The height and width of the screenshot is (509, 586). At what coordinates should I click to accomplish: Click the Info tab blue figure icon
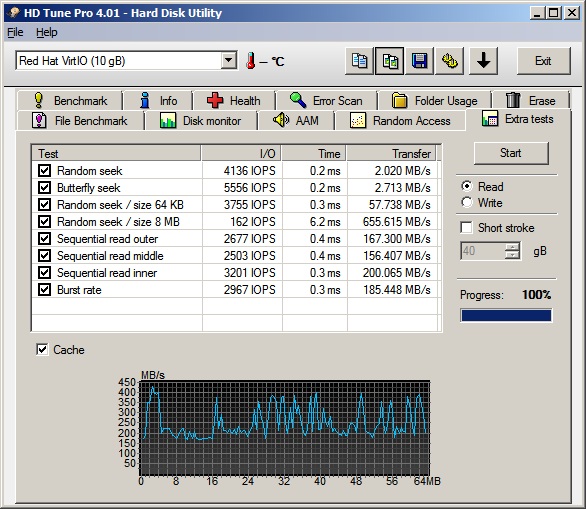click(x=145, y=101)
